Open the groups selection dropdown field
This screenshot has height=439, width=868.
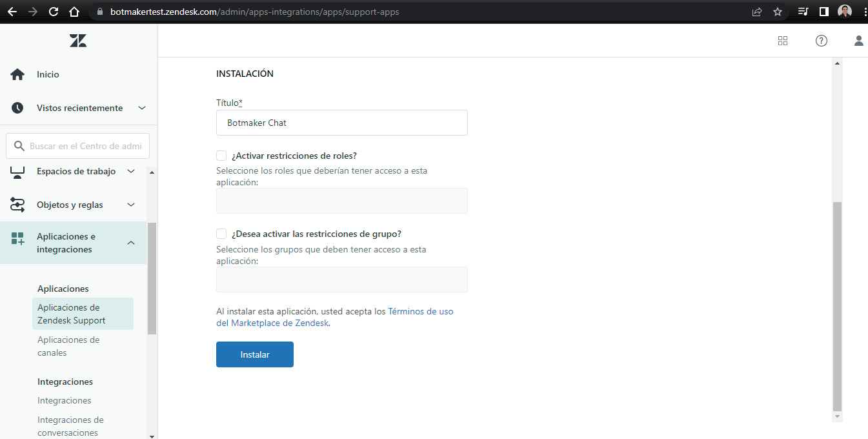click(x=342, y=280)
